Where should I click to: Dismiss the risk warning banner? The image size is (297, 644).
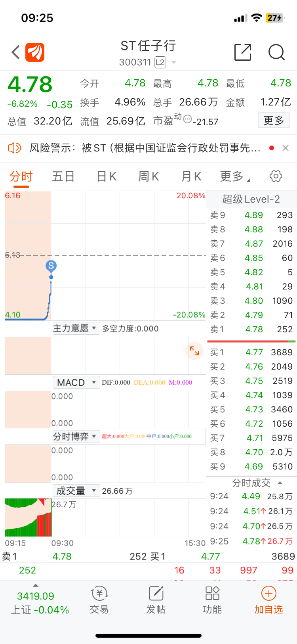(285, 148)
